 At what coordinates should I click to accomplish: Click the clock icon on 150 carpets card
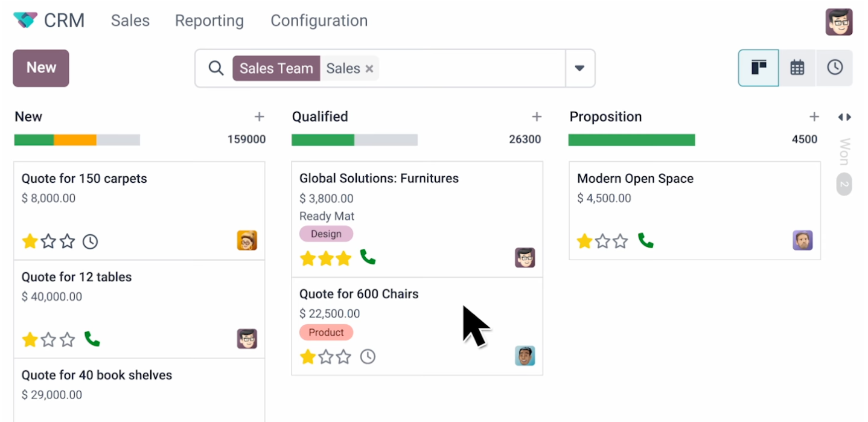tap(90, 242)
